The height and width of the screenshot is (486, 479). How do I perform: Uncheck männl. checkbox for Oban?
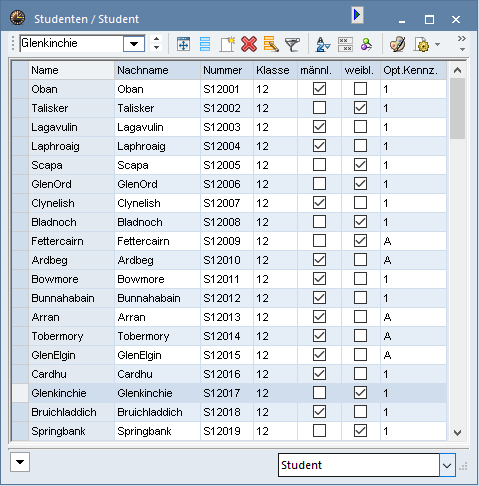(319, 89)
